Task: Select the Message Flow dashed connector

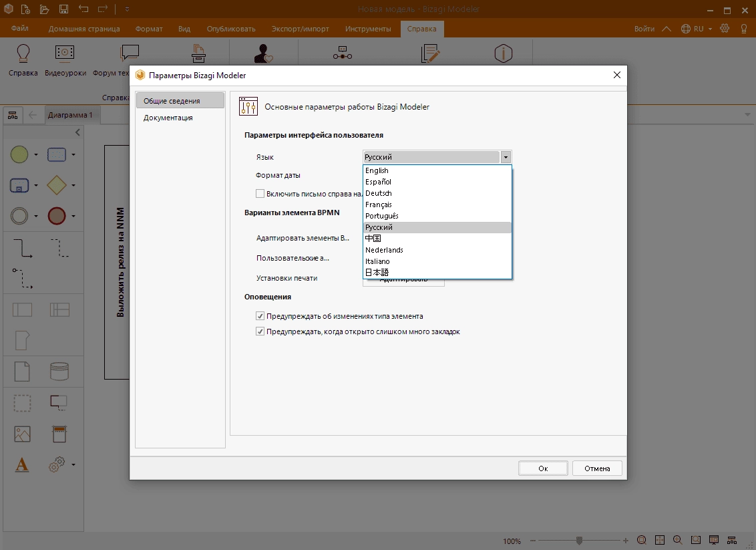Action: [22, 279]
